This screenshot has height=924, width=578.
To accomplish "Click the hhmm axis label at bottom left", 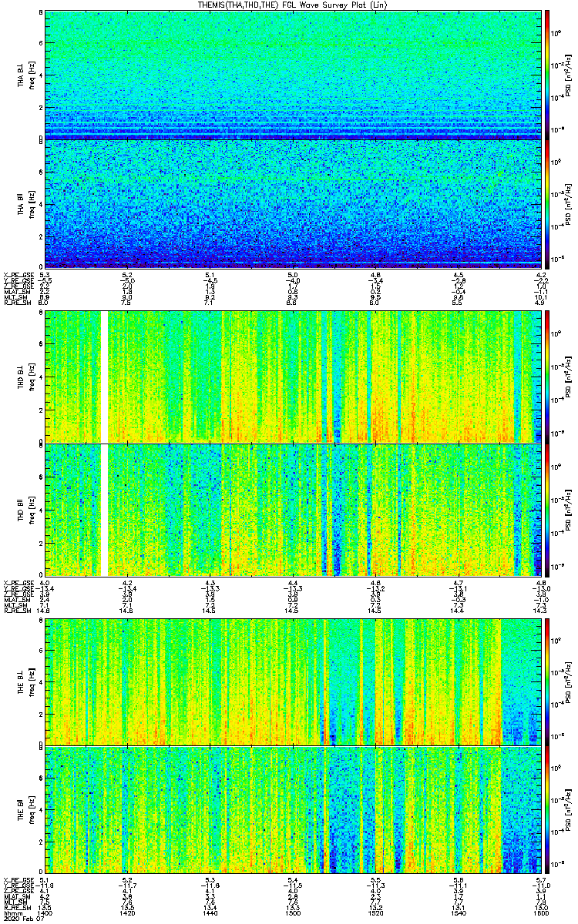I will point(12,912).
